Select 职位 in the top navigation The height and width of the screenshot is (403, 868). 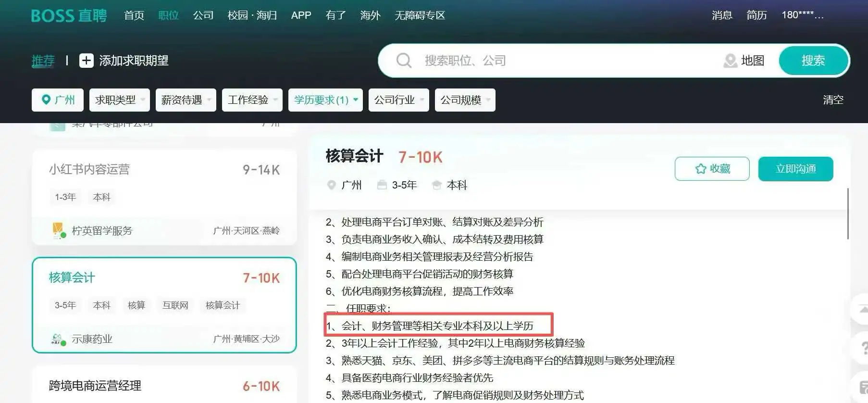pyautogui.click(x=169, y=15)
